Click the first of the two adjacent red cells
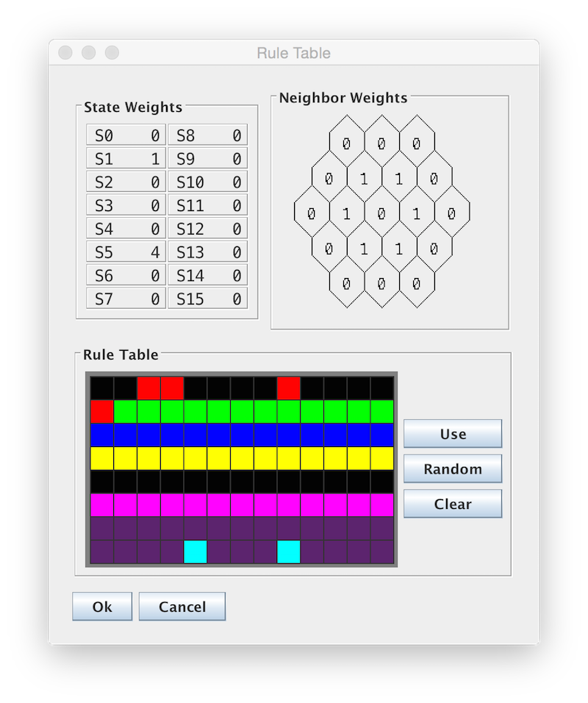Screen dimensions: 588x703 [x=148, y=388]
